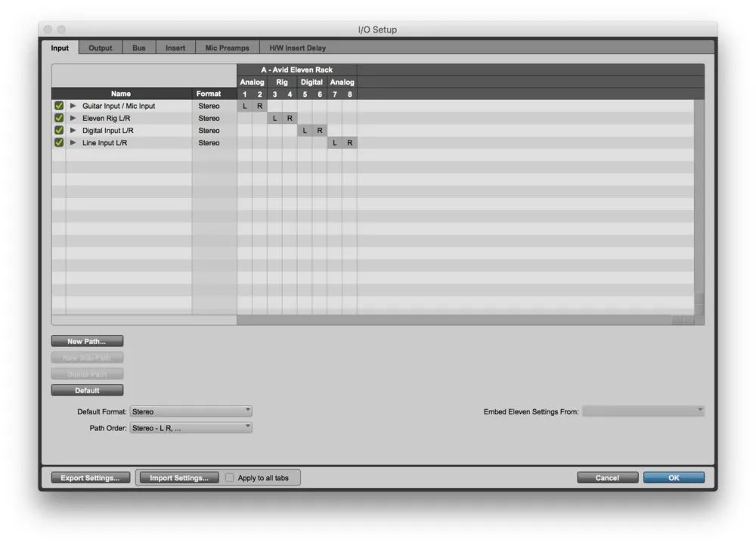Open the H/W Insert Delay tab

[x=297, y=48]
